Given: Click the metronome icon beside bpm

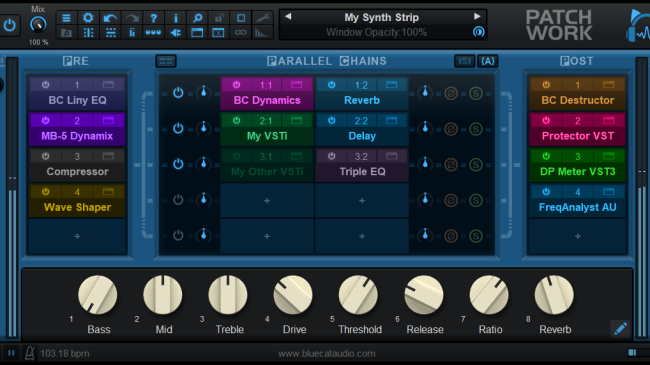Looking at the screenshot, I should (x=29, y=353).
